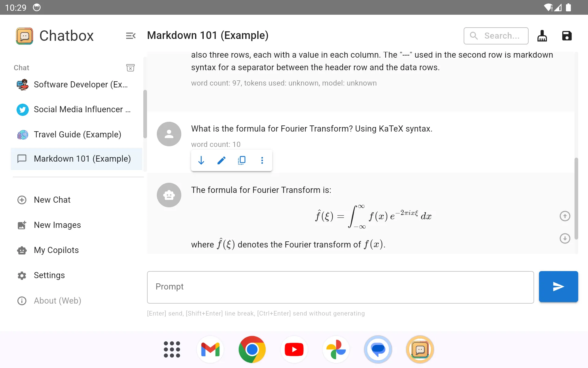Click the edit message pencil icon
This screenshot has width=588, height=368.
tap(221, 160)
